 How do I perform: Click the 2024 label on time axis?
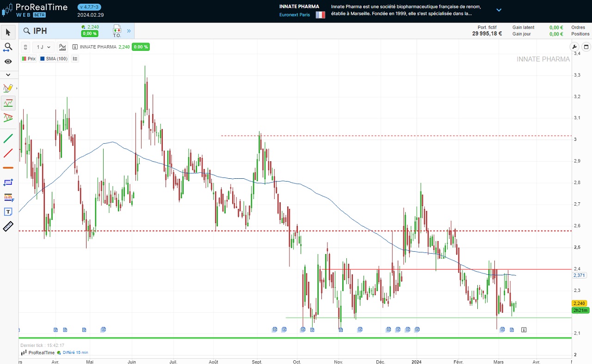417,361
